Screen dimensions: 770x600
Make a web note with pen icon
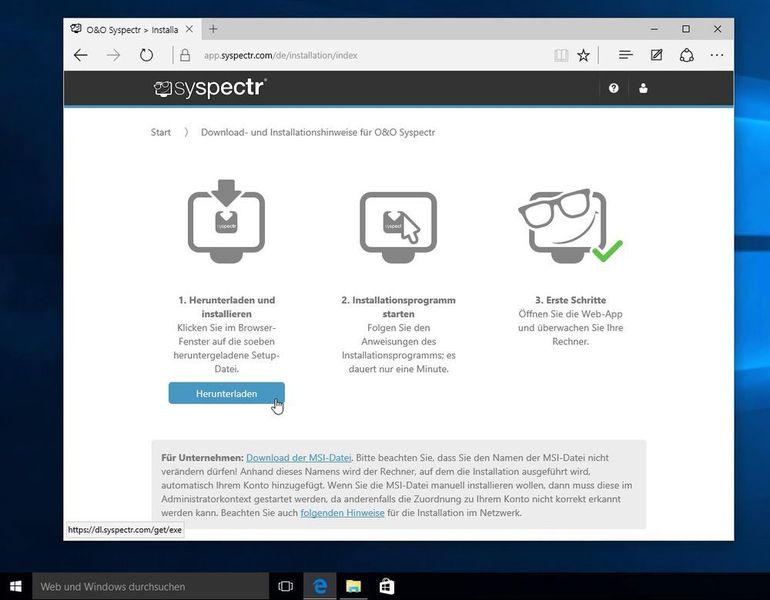(x=657, y=55)
